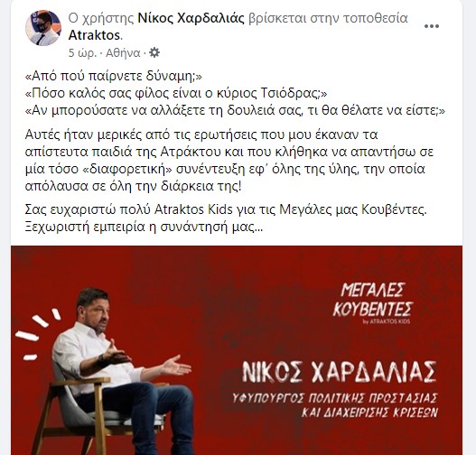This screenshot has width=476, height=455.
Task: Click the gear audience icon beside Αθήνα
Action: pyautogui.click(x=154, y=52)
